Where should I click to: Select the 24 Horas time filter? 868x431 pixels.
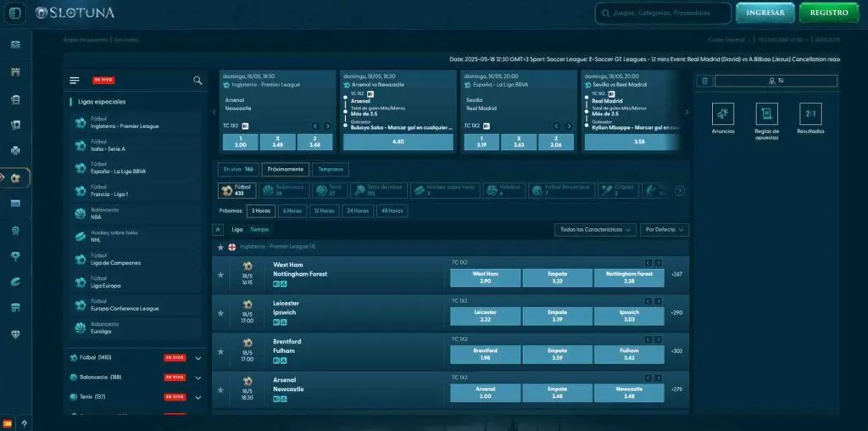[358, 211]
